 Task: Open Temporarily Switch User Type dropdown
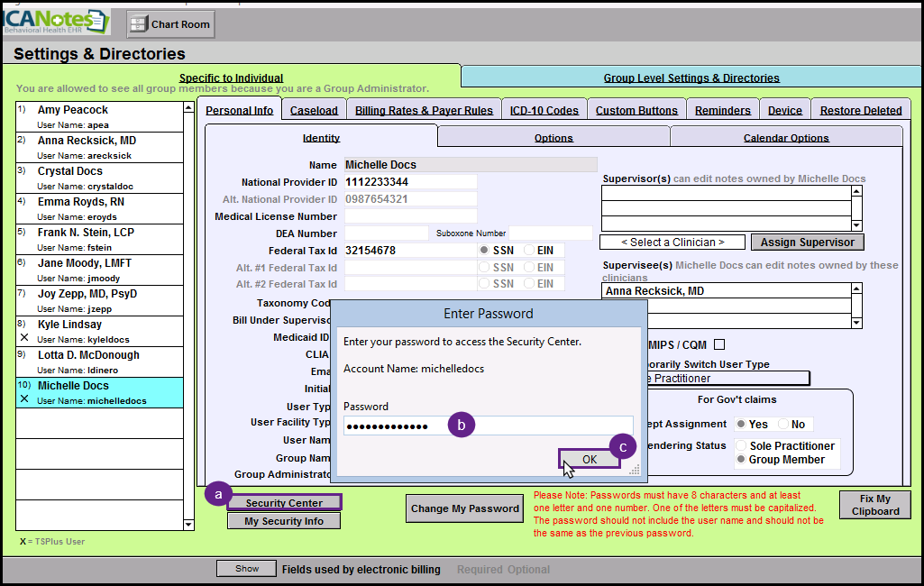[x=721, y=379]
